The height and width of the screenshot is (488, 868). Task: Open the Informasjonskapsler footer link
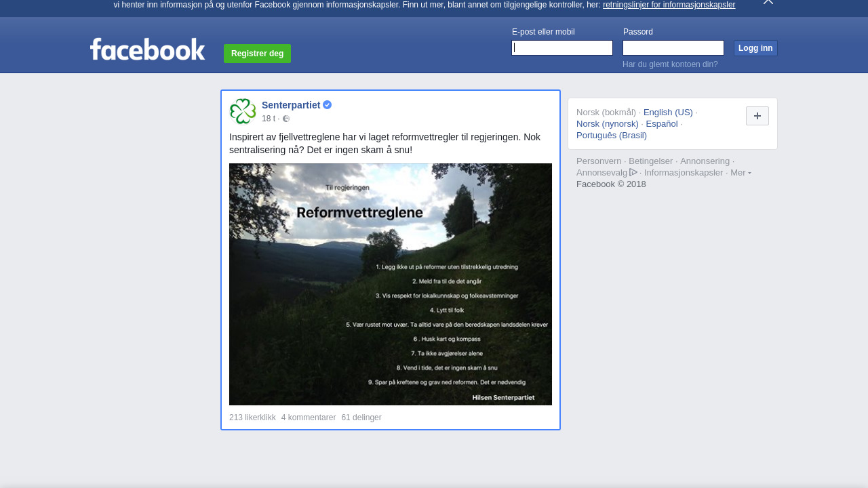[684, 173]
